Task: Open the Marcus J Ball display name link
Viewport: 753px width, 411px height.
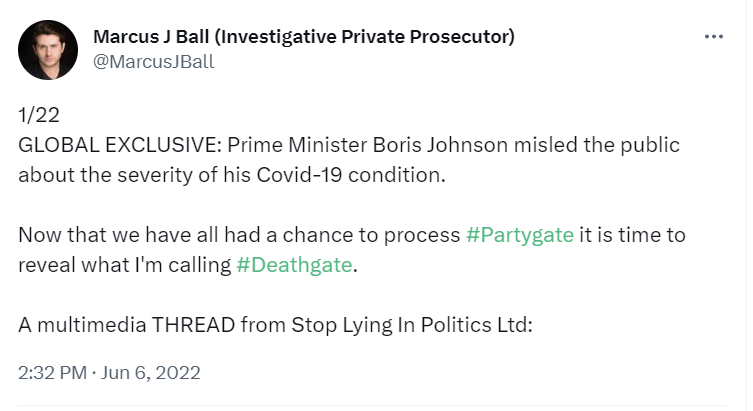Action: click(x=150, y=37)
